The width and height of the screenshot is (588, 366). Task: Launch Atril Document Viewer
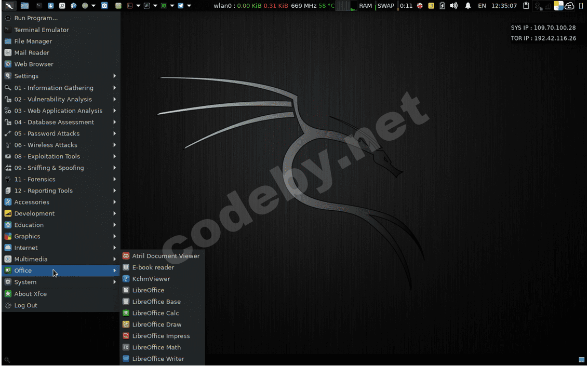coord(163,256)
